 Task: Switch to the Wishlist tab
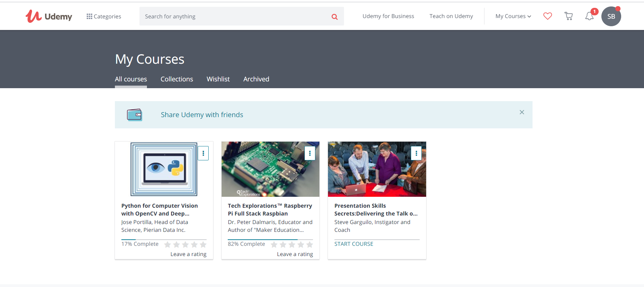click(218, 79)
